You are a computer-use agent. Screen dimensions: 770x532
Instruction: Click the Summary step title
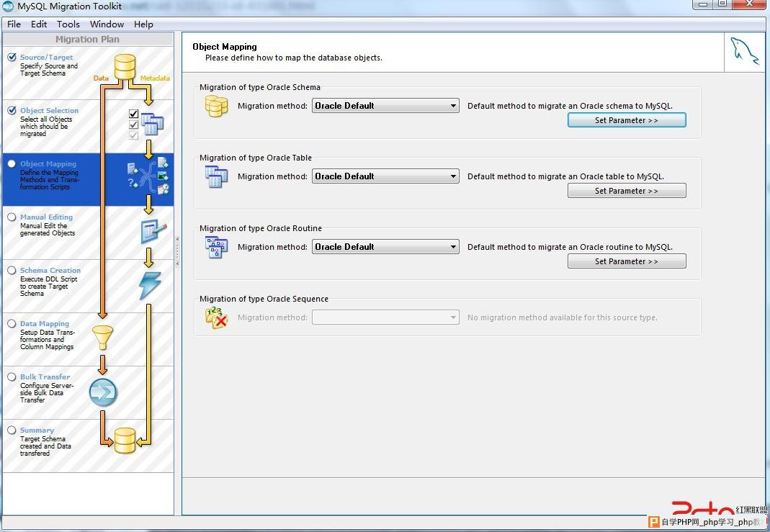tap(37, 430)
